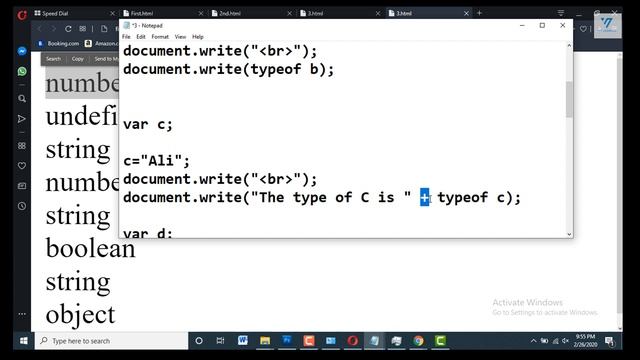Open bookmarks heart icon in sidebar
Viewport: 640px width, 360px height.
pyautogui.click(x=22, y=166)
